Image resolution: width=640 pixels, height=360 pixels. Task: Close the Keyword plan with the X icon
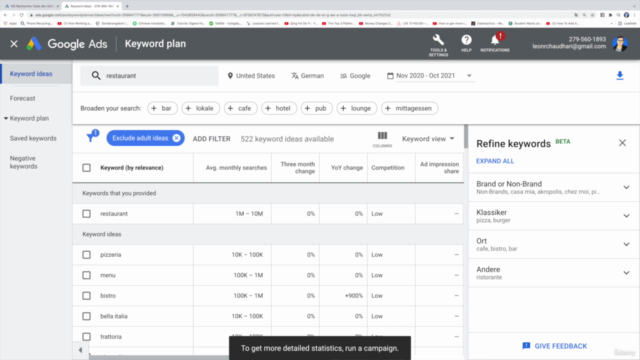[14, 44]
